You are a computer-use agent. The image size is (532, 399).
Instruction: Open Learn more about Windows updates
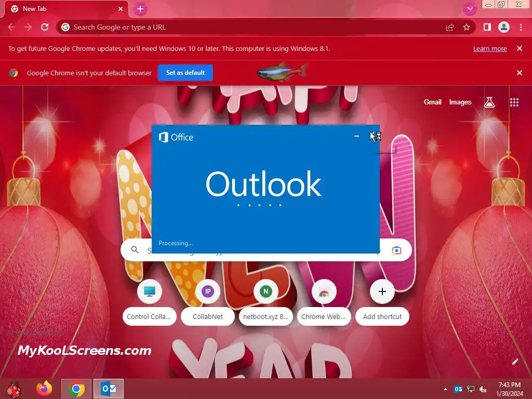pyautogui.click(x=490, y=48)
